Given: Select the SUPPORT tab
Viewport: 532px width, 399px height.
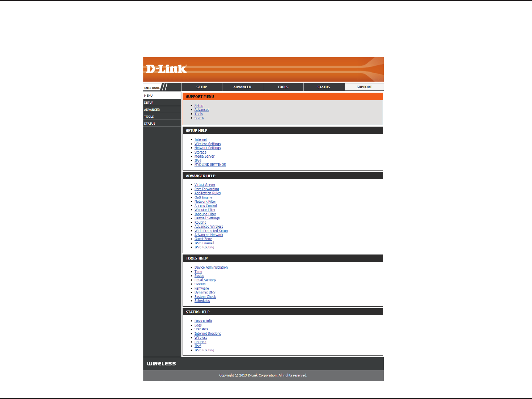Looking at the screenshot, I should [364, 87].
